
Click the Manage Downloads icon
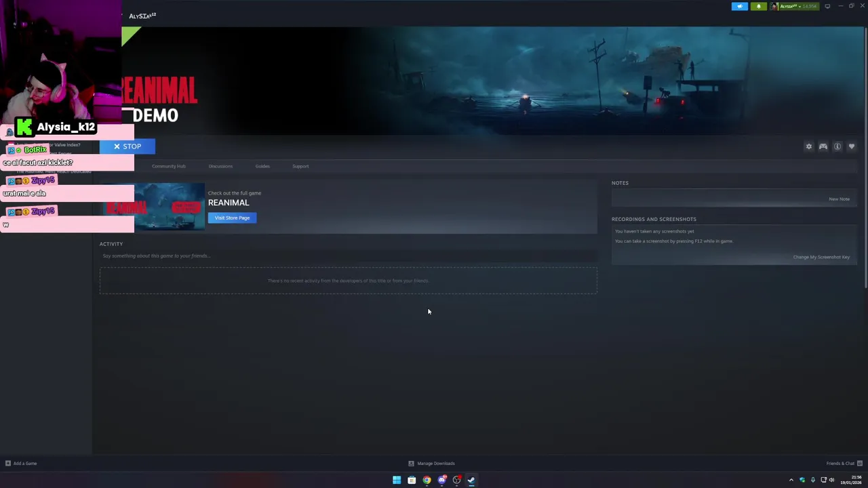pyautogui.click(x=411, y=464)
